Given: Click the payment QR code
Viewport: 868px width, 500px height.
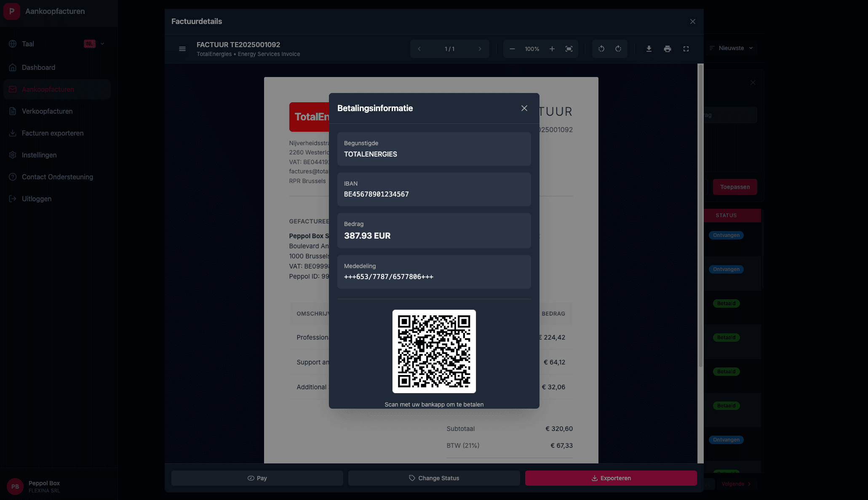Looking at the screenshot, I should [x=434, y=351].
